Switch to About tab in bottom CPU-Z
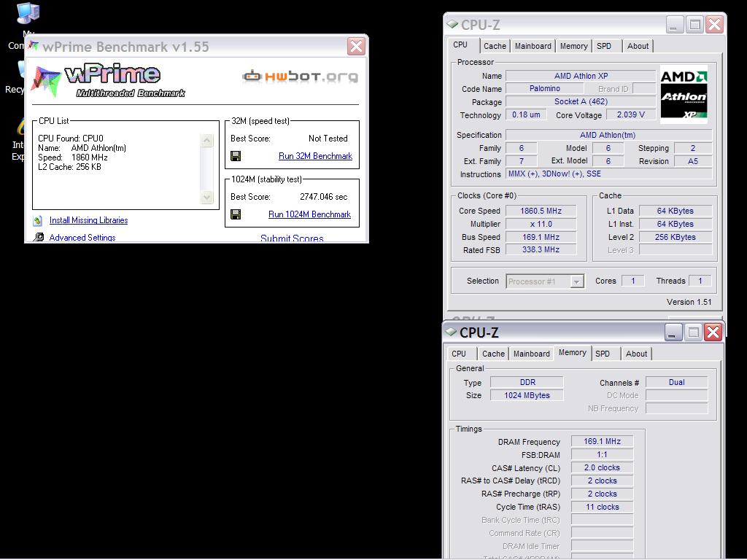This screenshot has width=747, height=560. point(636,354)
